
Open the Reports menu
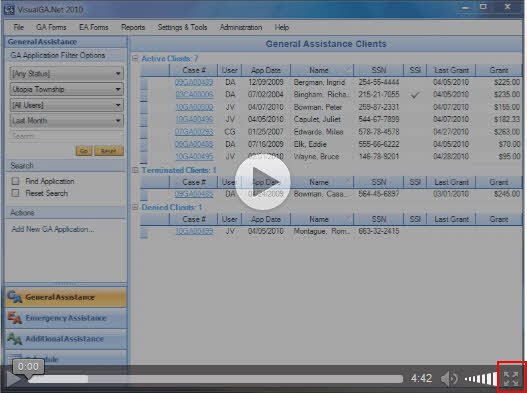[x=133, y=27]
